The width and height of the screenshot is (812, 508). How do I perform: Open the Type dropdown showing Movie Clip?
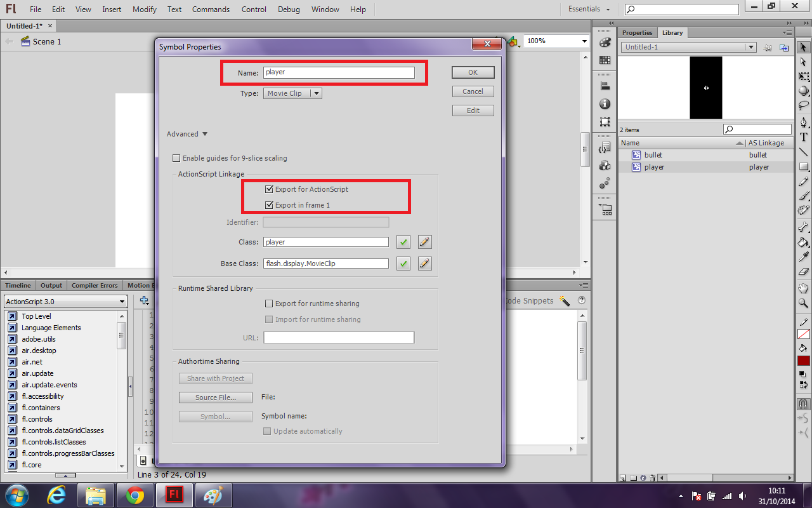pos(292,92)
